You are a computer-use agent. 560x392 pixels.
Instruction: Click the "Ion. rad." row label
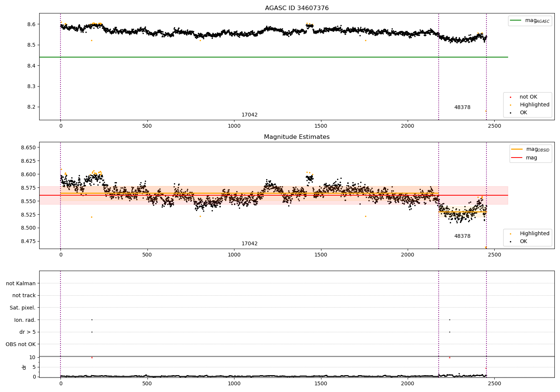[25, 320]
